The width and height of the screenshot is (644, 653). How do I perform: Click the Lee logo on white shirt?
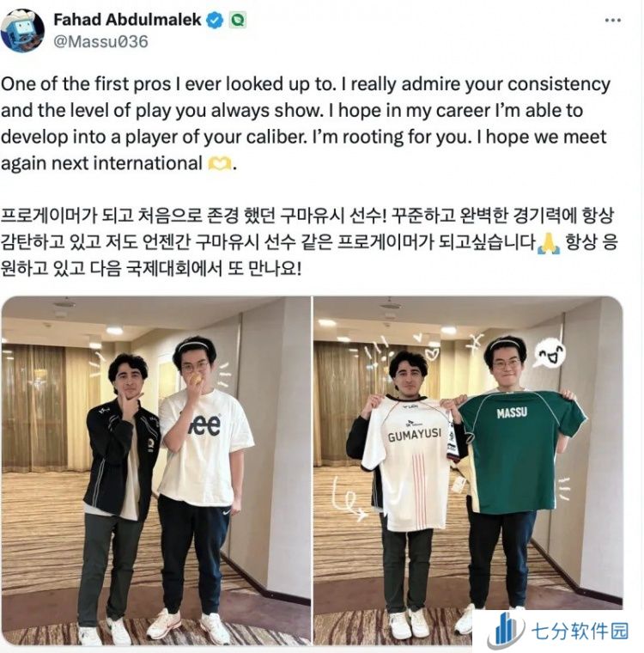coord(204,425)
